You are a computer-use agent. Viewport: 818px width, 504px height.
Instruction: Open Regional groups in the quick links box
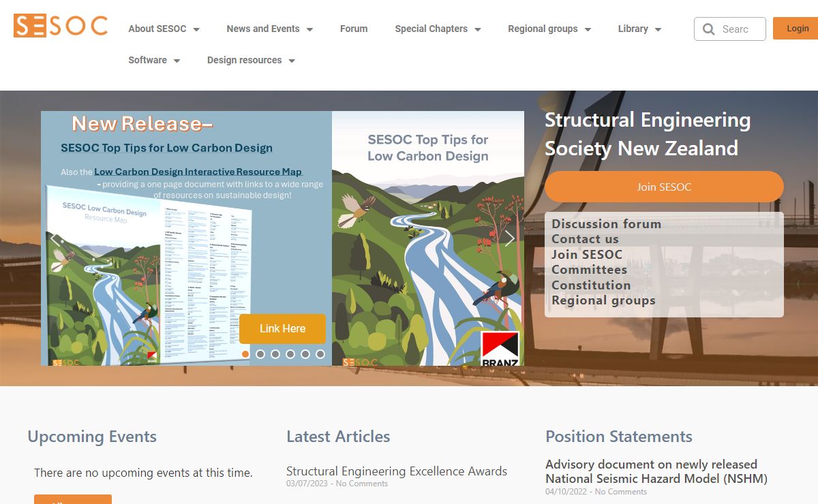[x=603, y=300]
